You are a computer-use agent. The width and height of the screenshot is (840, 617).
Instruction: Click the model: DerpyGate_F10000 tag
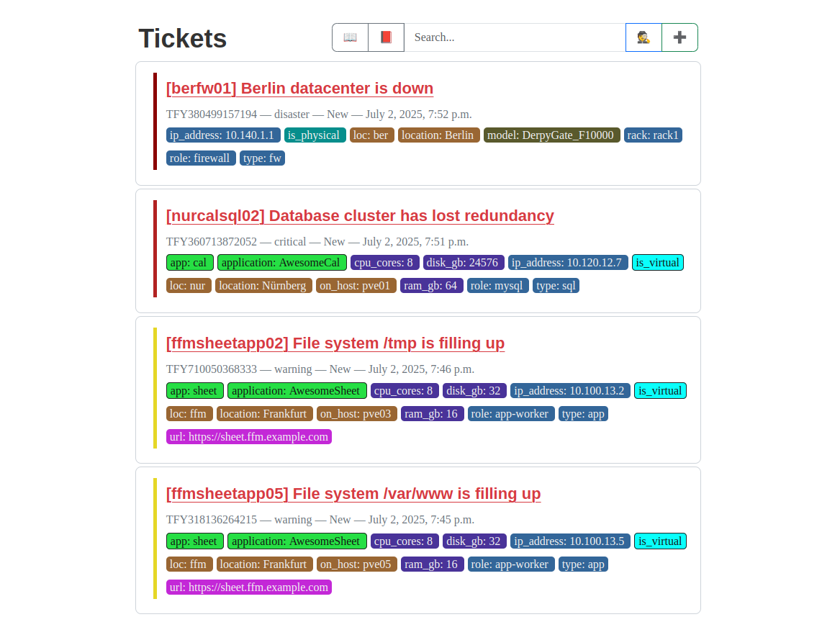coord(551,135)
